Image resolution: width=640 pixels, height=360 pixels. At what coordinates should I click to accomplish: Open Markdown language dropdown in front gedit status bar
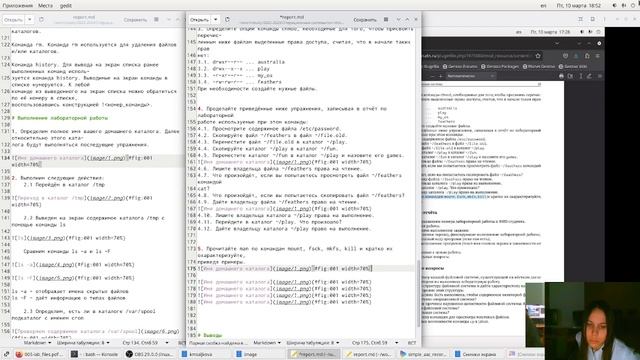coord(267,343)
